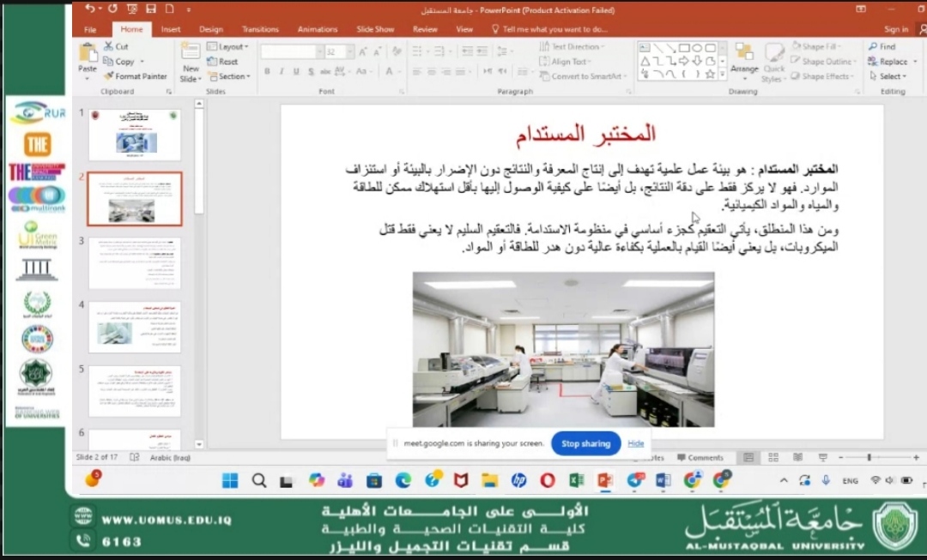Click the Copy icon in Clipboard group
Image resolution: width=927 pixels, height=560 pixels.
(122, 61)
